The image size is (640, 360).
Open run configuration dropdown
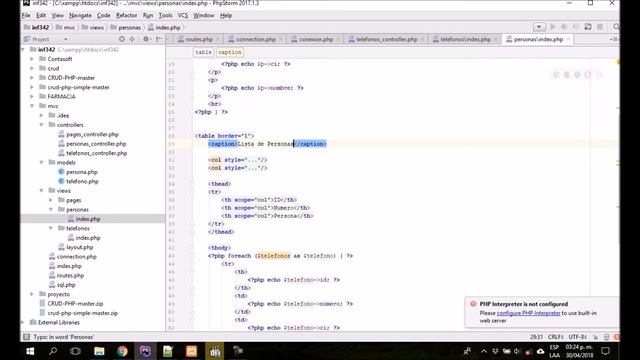539,27
